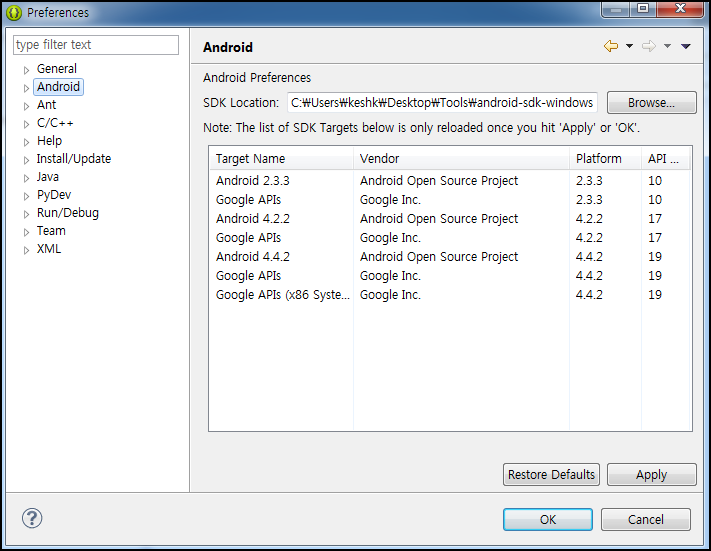
Task: Click the Apply button
Action: [x=652, y=474]
